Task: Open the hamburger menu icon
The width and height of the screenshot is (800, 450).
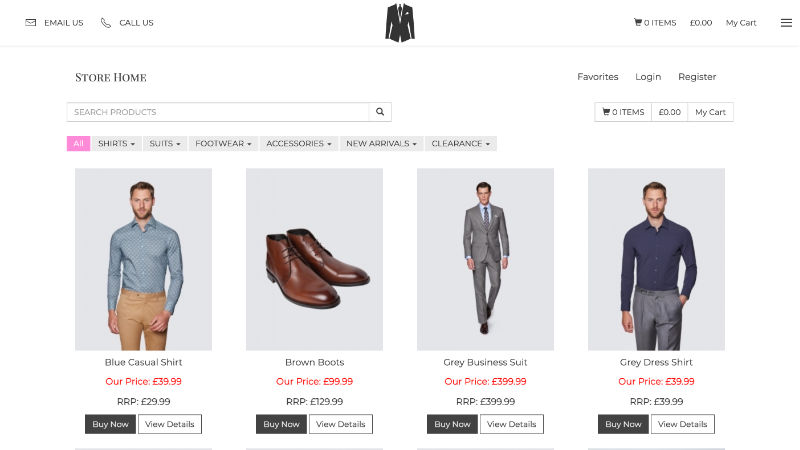Action: [x=786, y=22]
